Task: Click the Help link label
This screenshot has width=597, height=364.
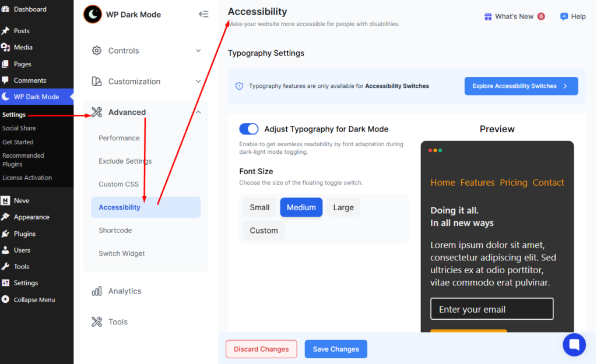Action: pyautogui.click(x=578, y=16)
